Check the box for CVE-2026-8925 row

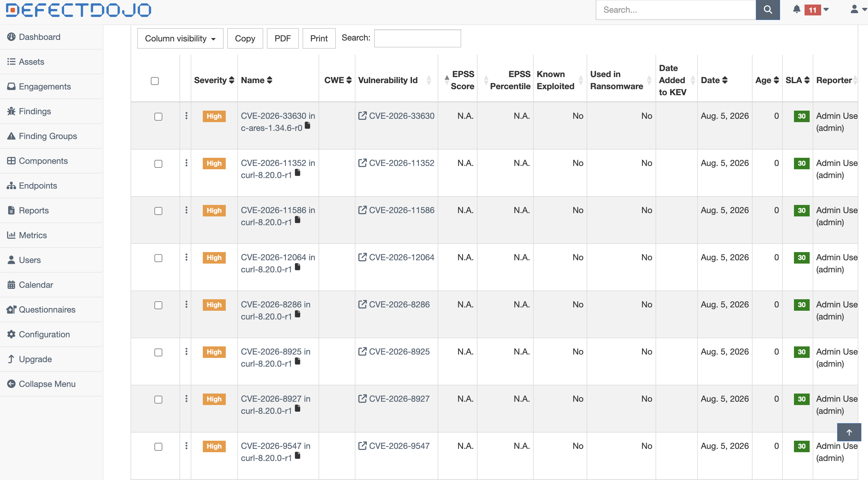(x=158, y=352)
